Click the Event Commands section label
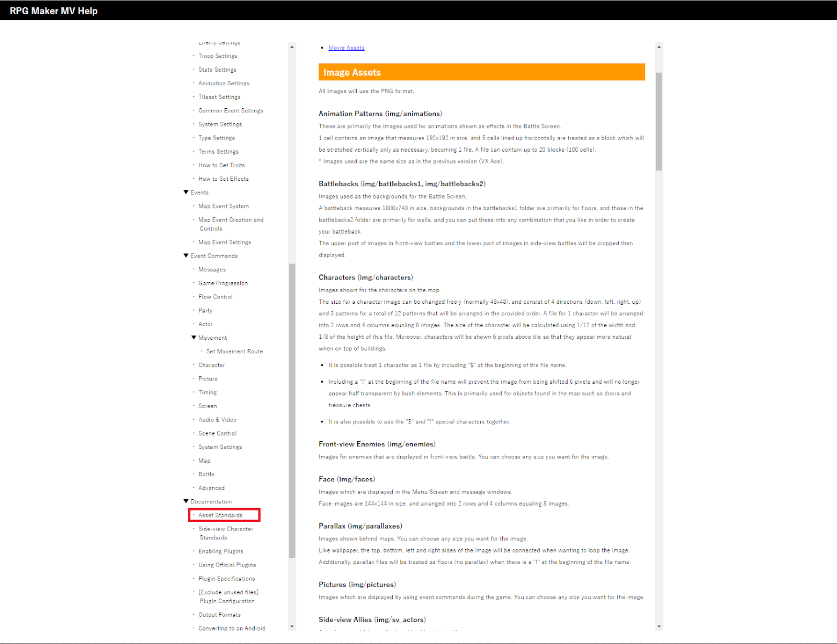 214,256
